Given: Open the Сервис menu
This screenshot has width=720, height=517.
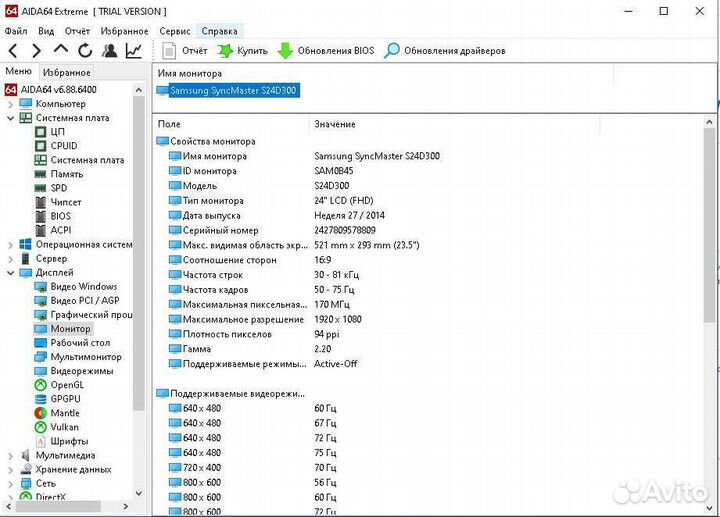Looking at the screenshot, I should (x=175, y=31).
